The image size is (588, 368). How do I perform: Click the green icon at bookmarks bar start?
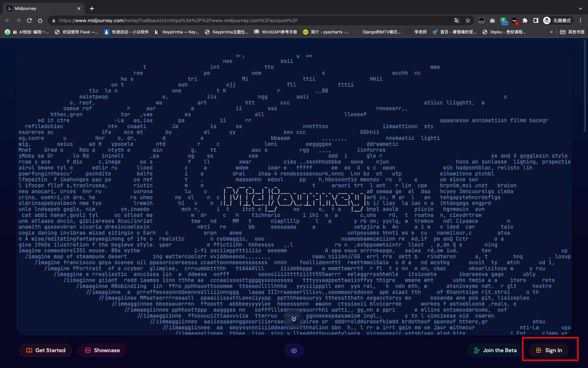click(x=7, y=32)
